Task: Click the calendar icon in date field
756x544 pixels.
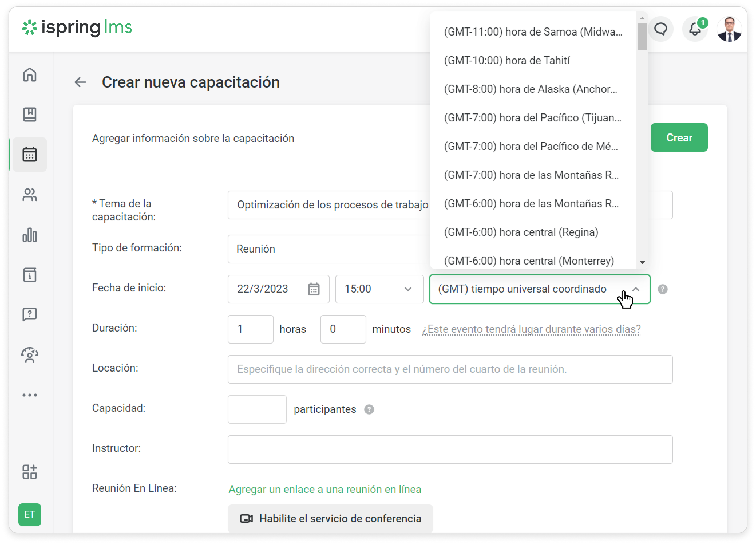Action: click(x=314, y=289)
